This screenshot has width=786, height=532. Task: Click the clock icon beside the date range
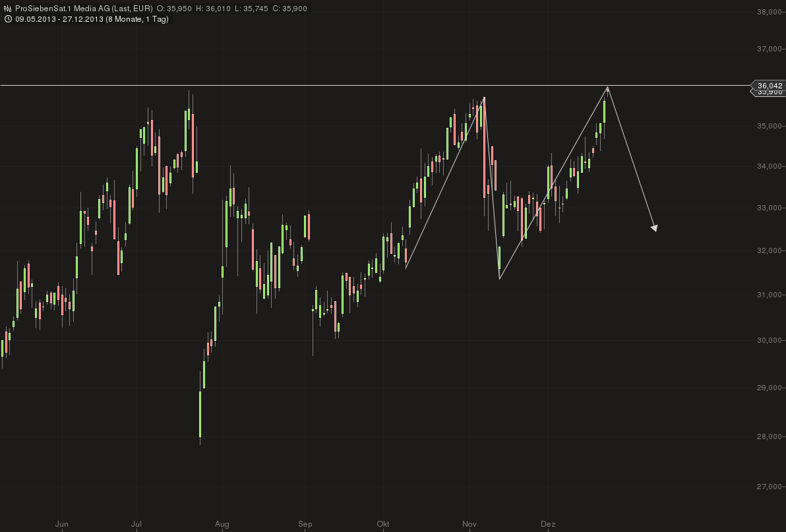click(x=7, y=19)
